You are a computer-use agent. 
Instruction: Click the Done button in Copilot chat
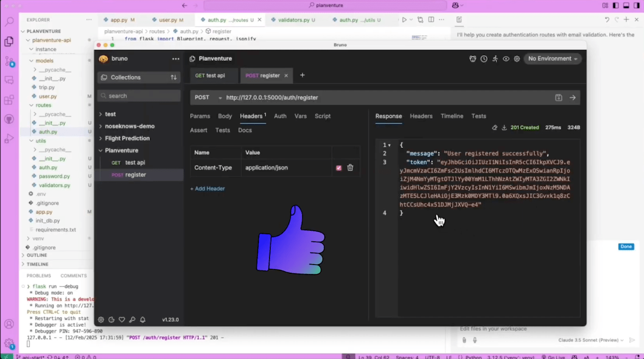coord(626,247)
